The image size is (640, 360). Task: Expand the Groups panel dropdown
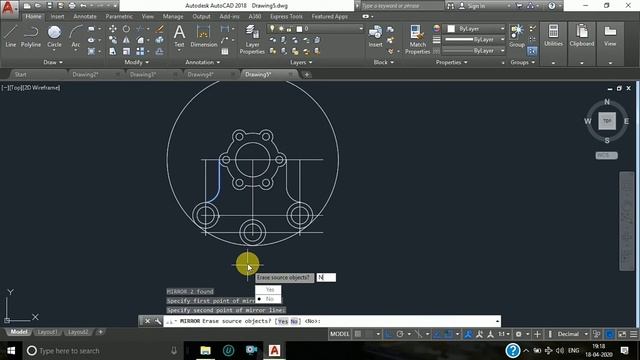click(x=523, y=62)
